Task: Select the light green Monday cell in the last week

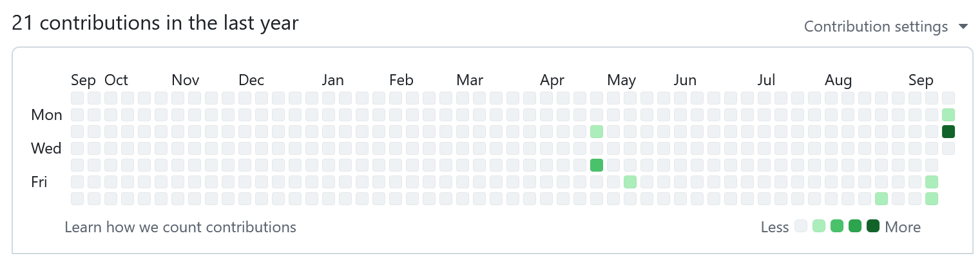Action: tap(948, 115)
